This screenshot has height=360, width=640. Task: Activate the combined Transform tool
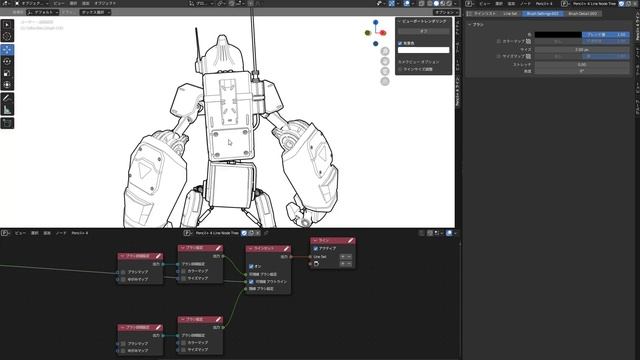point(7,85)
